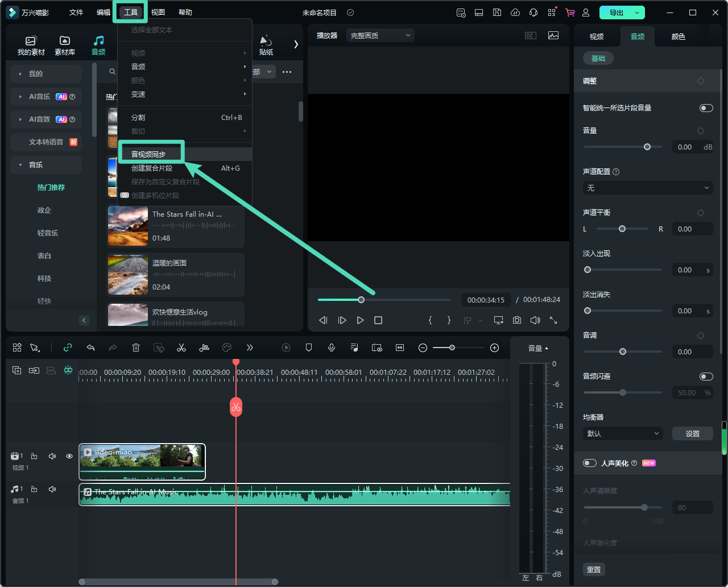Open the stickers (贴纸) panel
728x587 pixels.
pyautogui.click(x=266, y=45)
